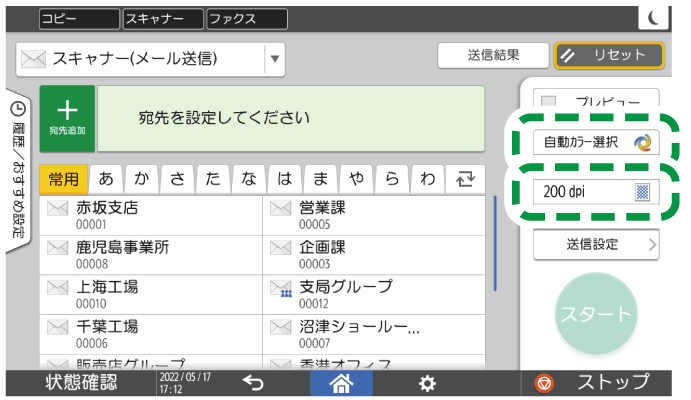Select the な index tab
Viewport: 691px width, 400px height.
(249, 179)
